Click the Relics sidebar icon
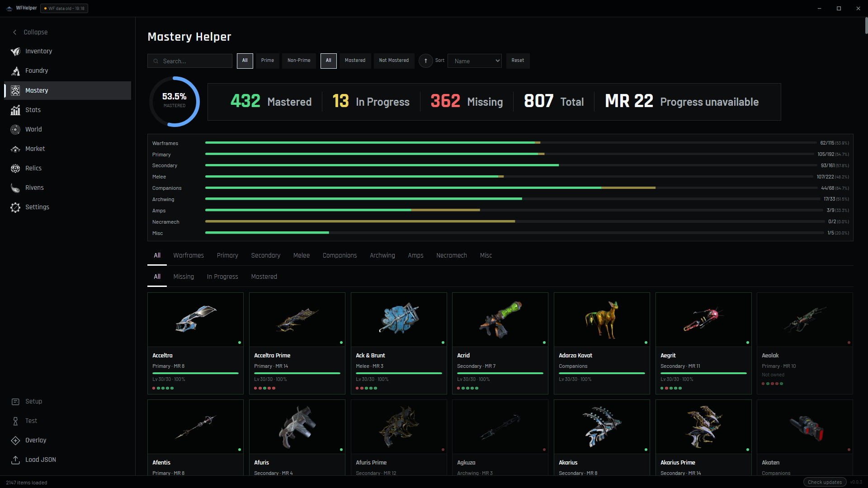This screenshot has width=868, height=488. click(x=15, y=168)
